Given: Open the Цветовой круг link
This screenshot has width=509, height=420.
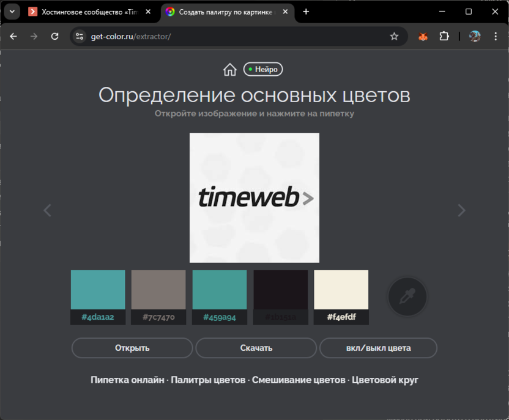Looking at the screenshot, I should click(385, 380).
